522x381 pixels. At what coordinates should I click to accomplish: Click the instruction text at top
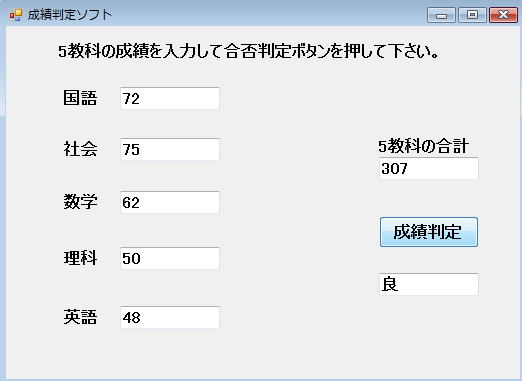coord(248,52)
